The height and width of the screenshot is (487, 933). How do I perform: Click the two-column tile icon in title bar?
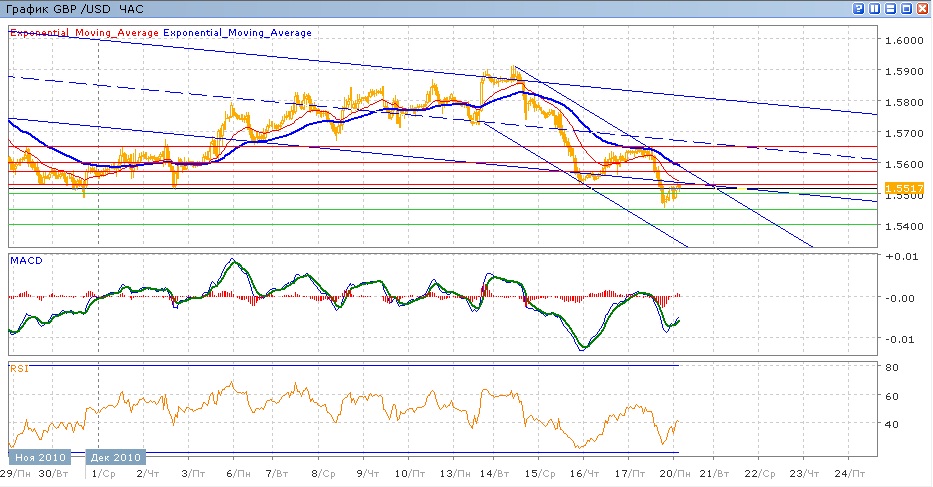[x=875, y=8]
